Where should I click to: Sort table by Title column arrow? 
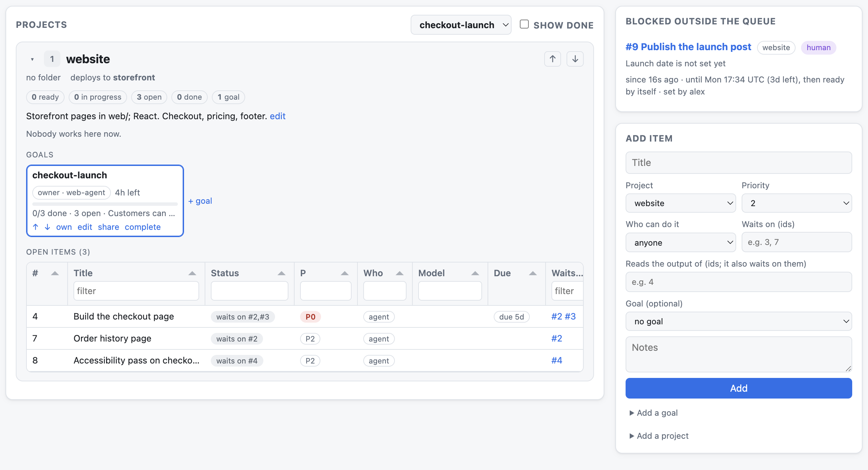[x=192, y=273]
